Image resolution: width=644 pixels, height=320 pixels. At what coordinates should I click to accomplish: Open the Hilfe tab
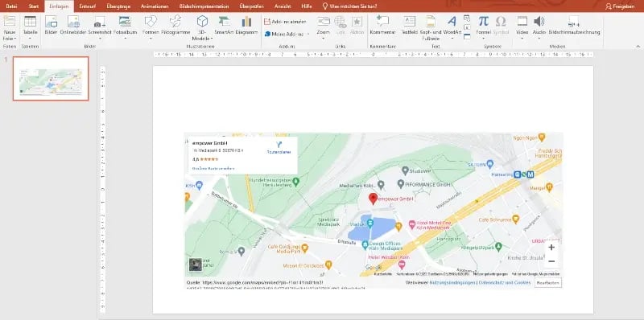(x=307, y=6)
